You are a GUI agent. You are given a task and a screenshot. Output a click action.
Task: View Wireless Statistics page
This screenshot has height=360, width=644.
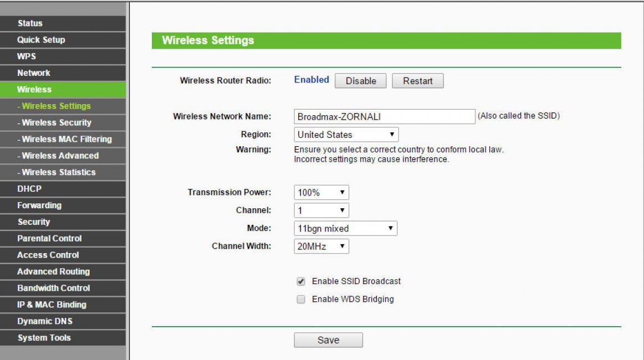click(63, 172)
